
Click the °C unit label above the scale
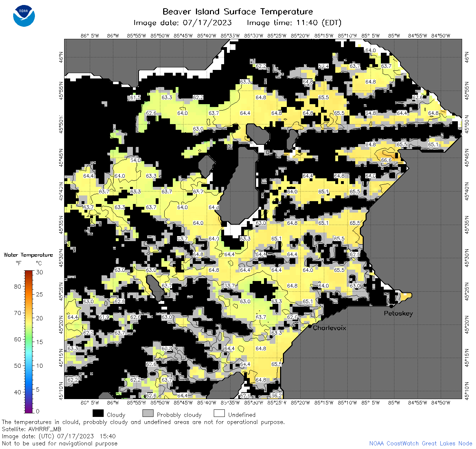click(x=39, y=264)
